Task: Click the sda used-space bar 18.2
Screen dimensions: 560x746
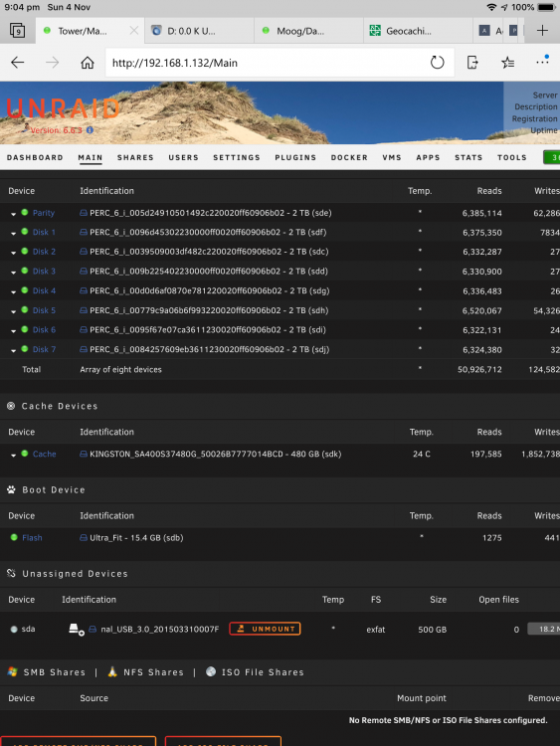Action: tap(543, 629)
